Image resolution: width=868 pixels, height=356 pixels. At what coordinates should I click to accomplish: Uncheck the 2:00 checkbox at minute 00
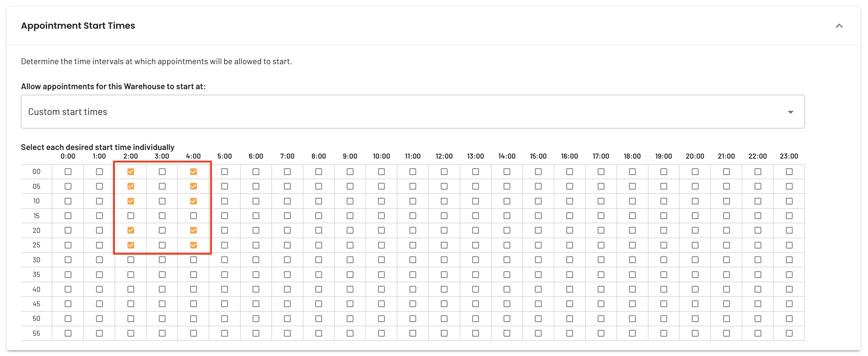point(131,172)
